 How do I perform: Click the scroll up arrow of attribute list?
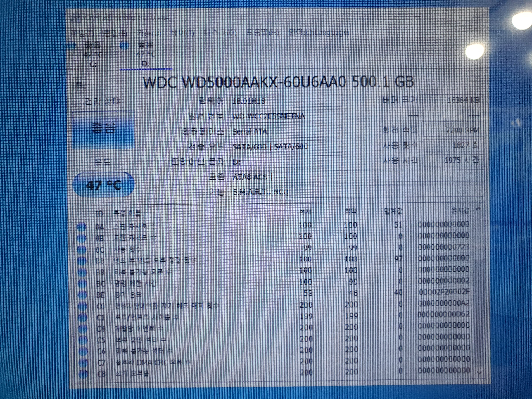(x=479, y=209)
